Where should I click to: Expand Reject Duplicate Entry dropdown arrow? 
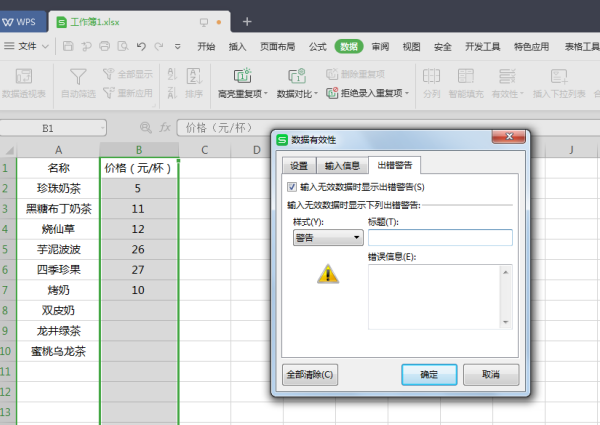point(407,93)
